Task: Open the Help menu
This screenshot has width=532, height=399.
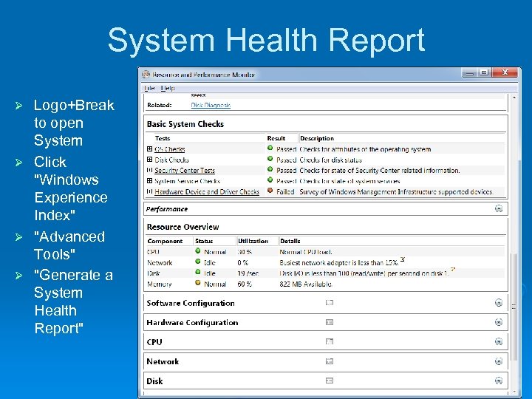Action: click(x=168, y=88)
